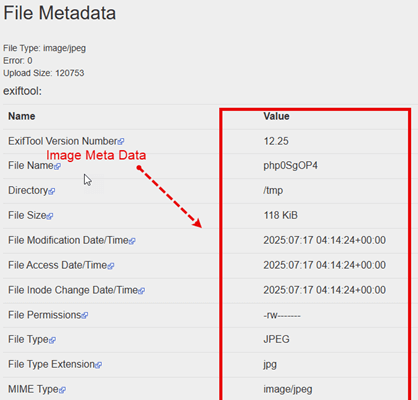Open the link icon beside File Type Extension

click(98, 365)
